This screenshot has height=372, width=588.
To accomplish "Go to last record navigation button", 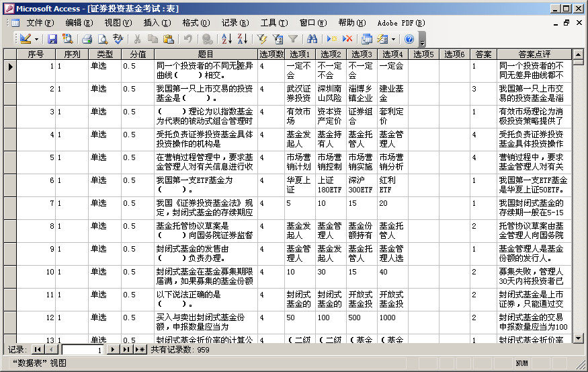I will 126,350.
